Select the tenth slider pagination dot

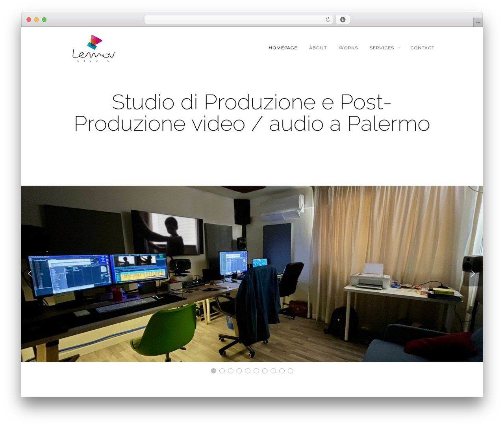click(x=291, y=371)
